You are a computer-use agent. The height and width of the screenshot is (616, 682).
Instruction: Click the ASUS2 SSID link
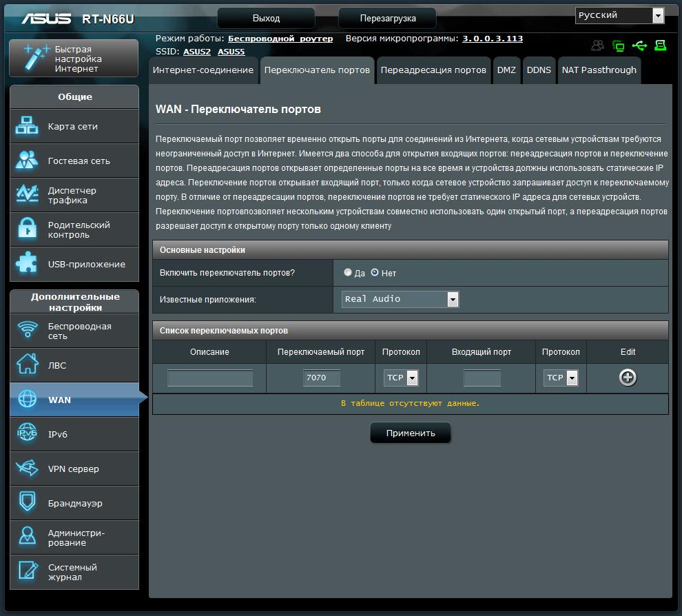click(x=196, y=52)
